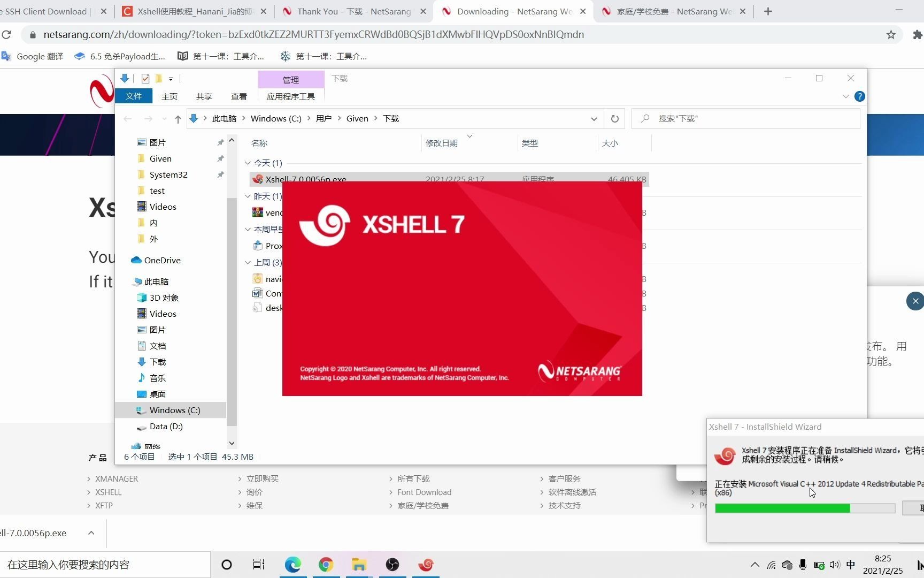Open 6.5 免杀Payload bookmark
The height and width of the screenshot is (578, 924).
click(x=120, y=56)
